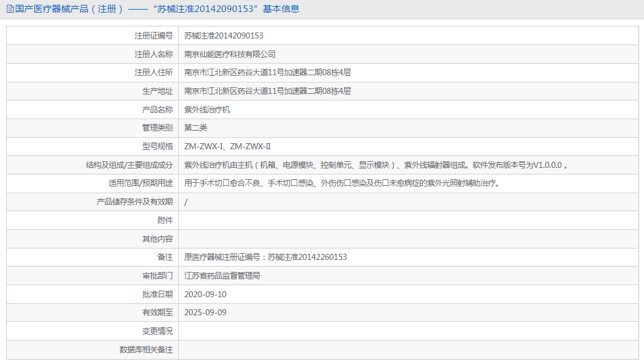Click the 注册证编号 label

[x=154, y=35]
